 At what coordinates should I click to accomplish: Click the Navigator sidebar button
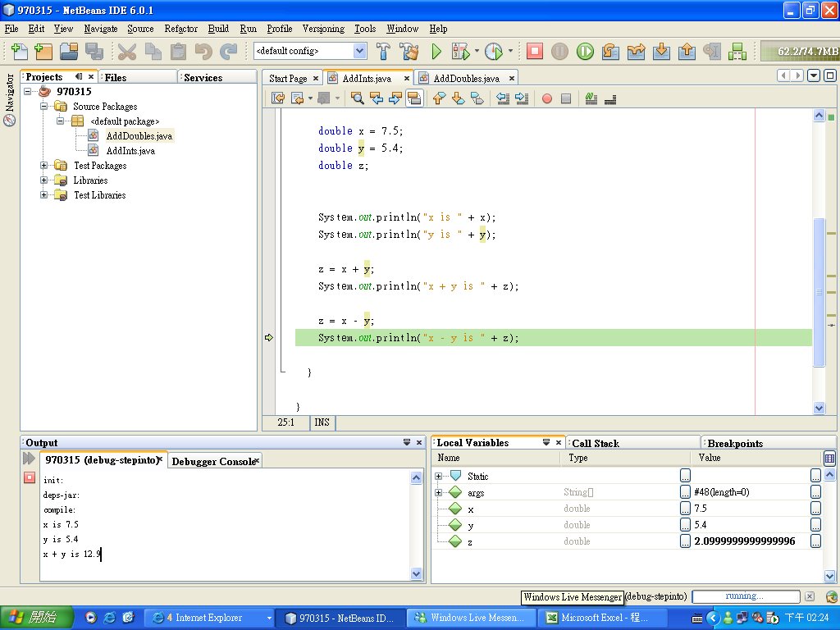tap(9, 99)
